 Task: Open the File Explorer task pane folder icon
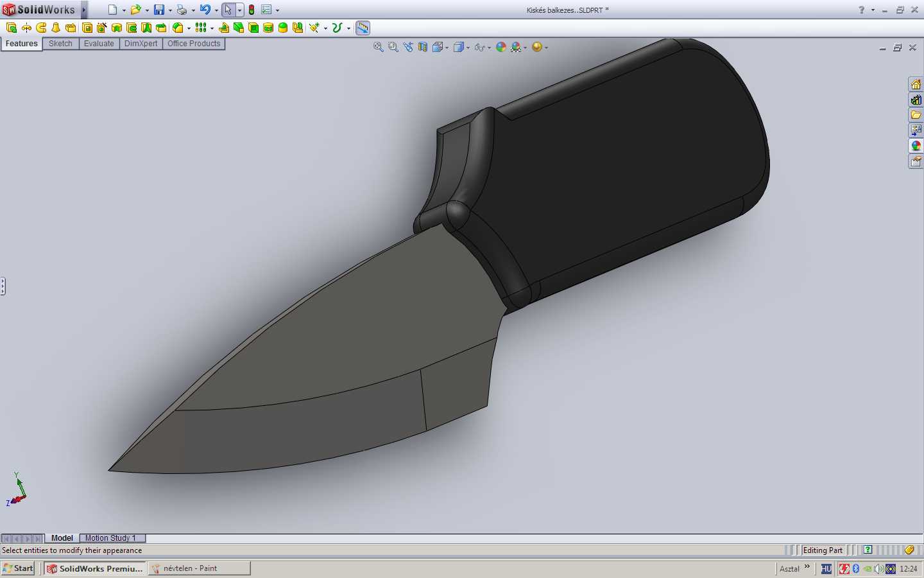click(x=916, y=115)
